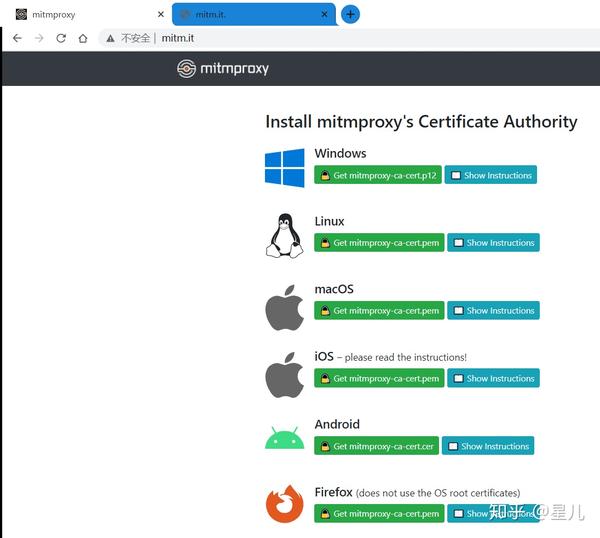Viewport: 600px width, 538px height.
Task: Get the iOS mitmproxy-ca-cert.pem certificate
Action: pyautogui.click(x=378, y=379)
